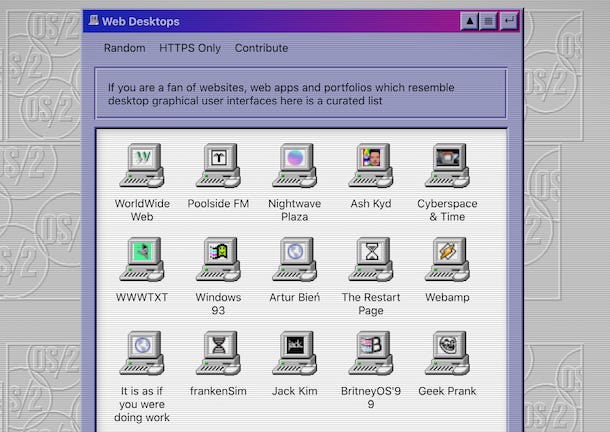The image size is (610, 432).
Task: Click the grid pattern title bar button
Action: pos(489,21)
